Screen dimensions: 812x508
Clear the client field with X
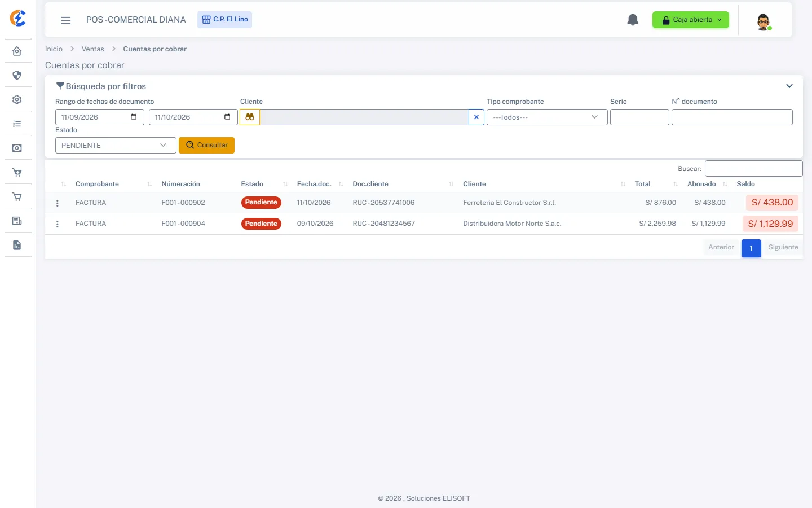pyautogui.click(x=476, y=117)
